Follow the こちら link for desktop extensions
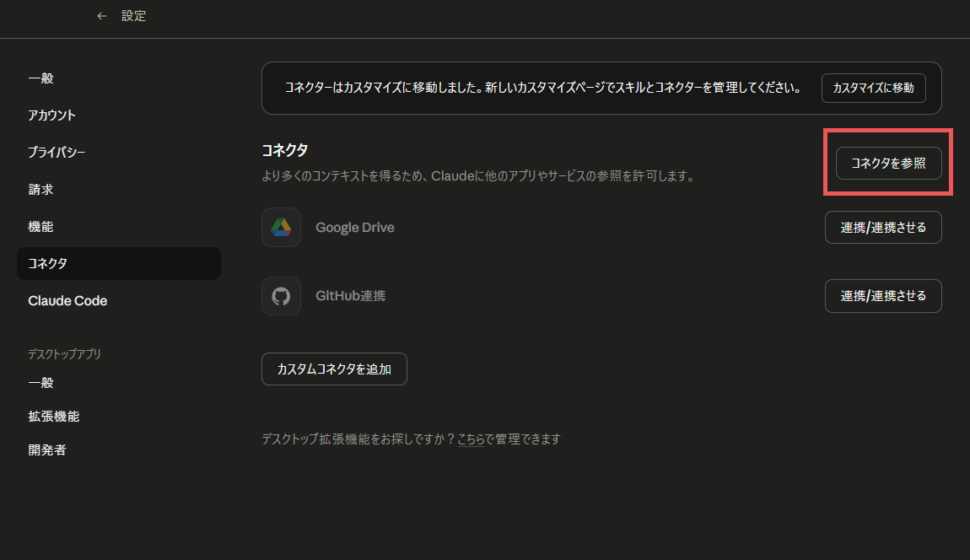970x560 pixels. tap(471, 439)
